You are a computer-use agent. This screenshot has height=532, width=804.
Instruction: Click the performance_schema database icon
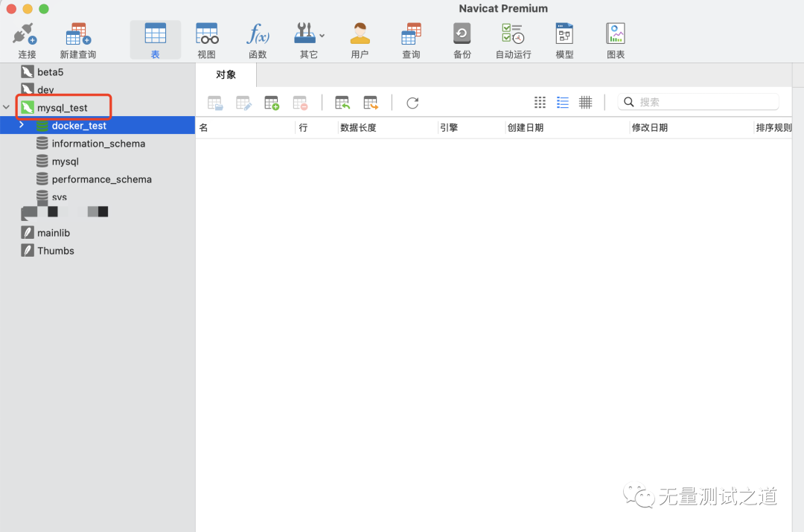pyautogui.click(x=42, y=179)
